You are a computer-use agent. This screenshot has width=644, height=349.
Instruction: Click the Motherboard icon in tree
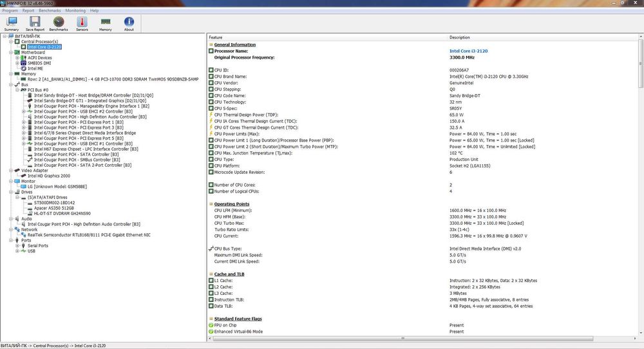[17, 52]
